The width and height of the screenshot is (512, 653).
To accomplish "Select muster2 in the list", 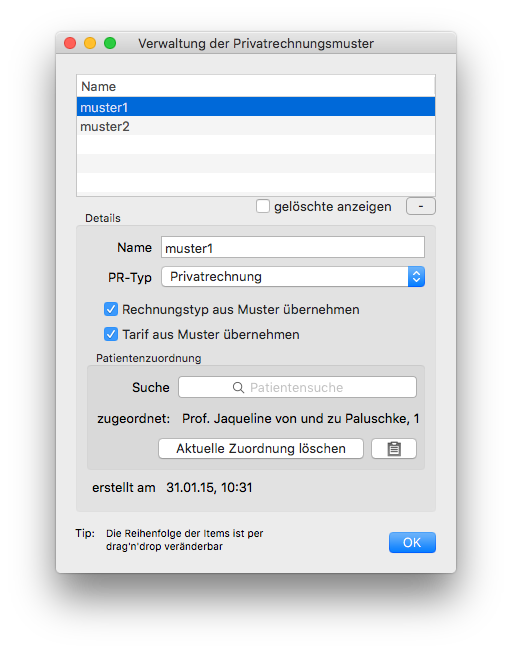I will tap(256, 126).
